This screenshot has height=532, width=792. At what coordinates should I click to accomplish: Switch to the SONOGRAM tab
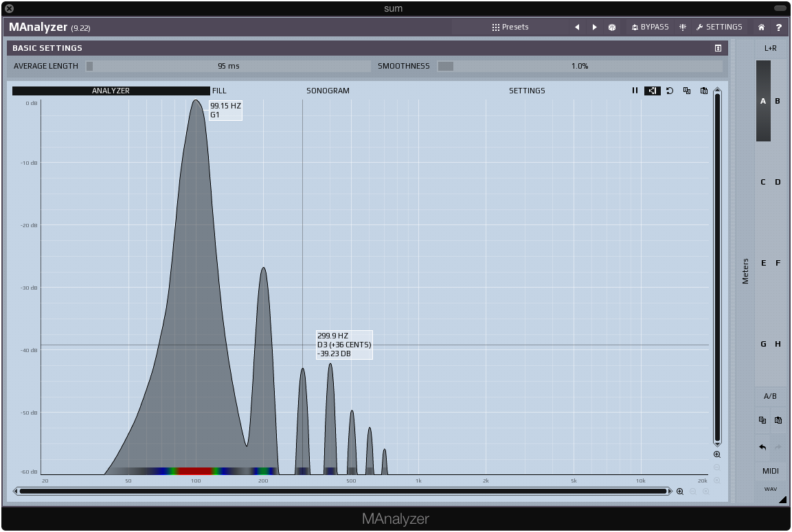coord(328,91)
